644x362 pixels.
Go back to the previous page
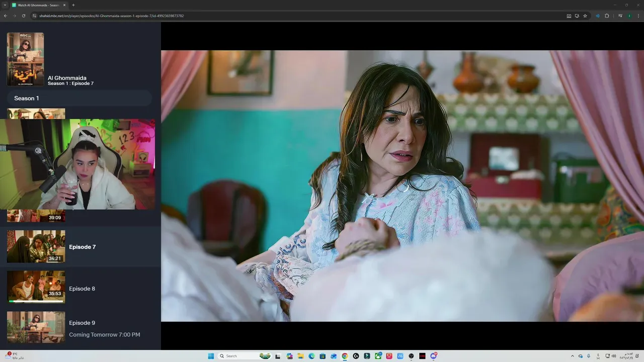tap(6, 16)
